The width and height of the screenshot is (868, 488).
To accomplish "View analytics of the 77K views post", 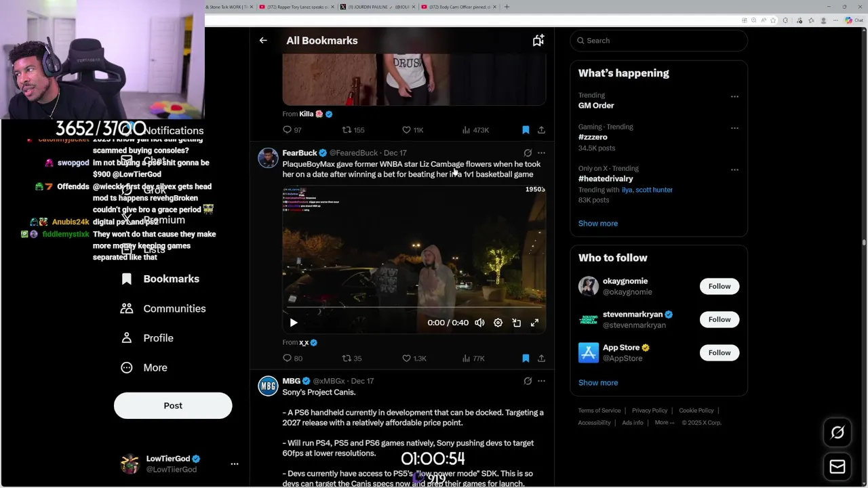I will (473, 358).
